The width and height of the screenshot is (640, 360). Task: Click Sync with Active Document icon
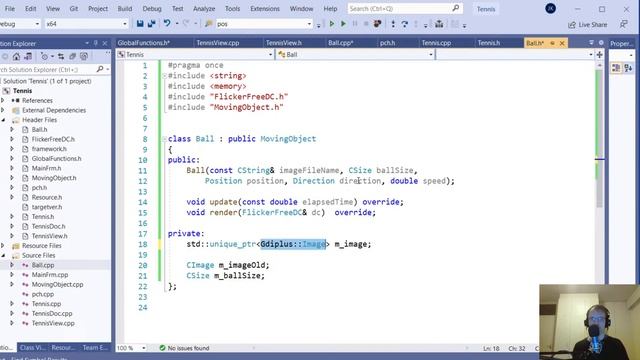pos(61,56)
